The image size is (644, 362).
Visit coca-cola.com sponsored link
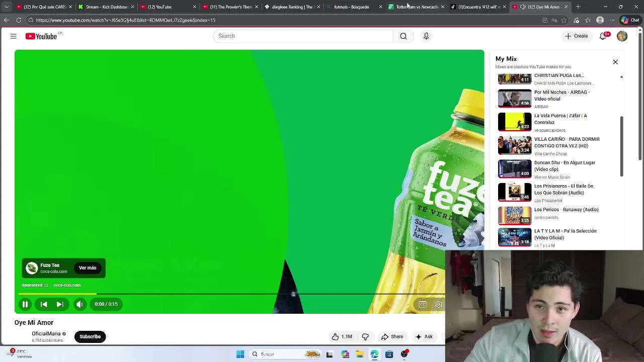tap(67, 285)
